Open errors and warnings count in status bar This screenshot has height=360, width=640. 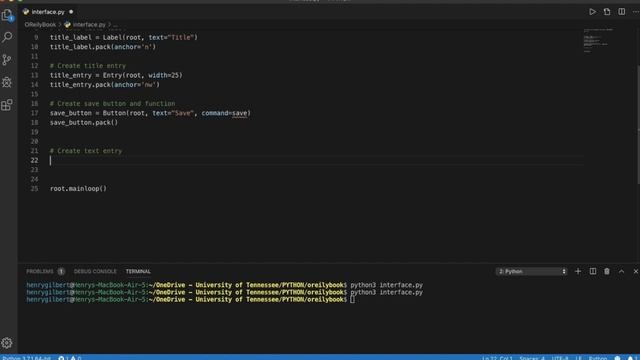[x=69, y=358]
